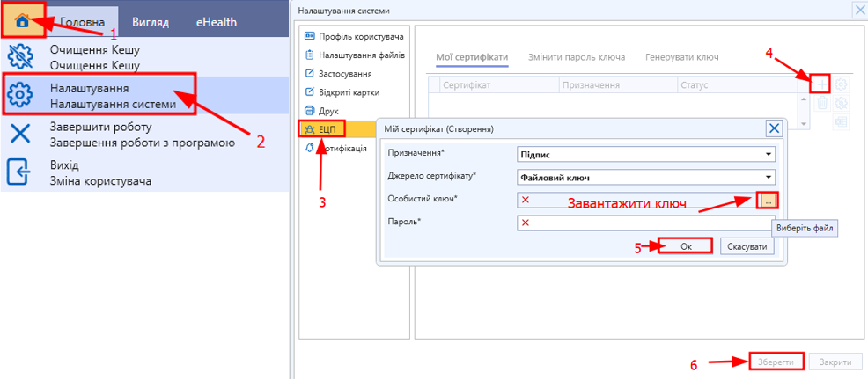This screenshot has height=380, width=868.
Task: Click the gear icon beside the plus button
Action: [x=842, y=84]
